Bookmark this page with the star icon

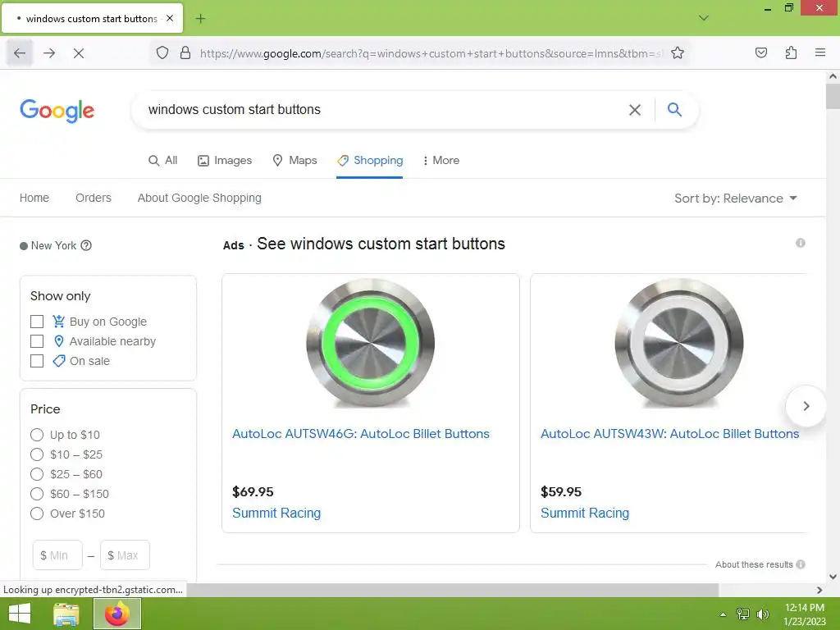point(678,53)
